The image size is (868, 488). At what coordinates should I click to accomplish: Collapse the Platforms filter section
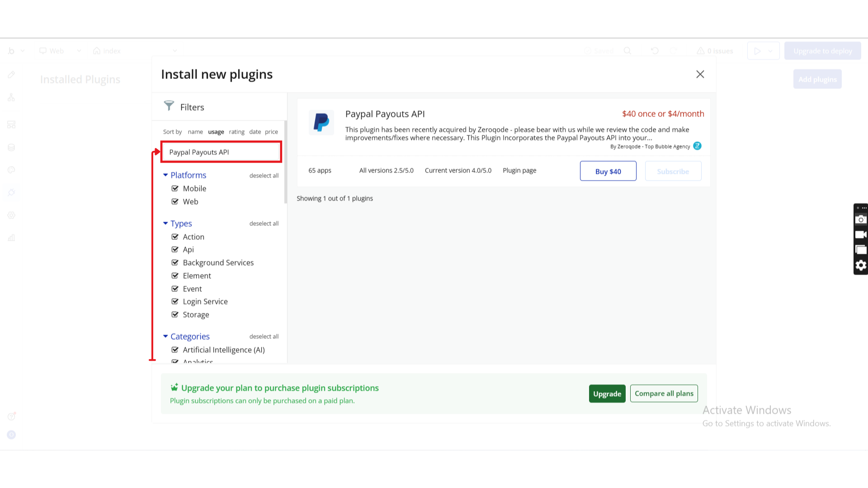[x=165, y=175]
